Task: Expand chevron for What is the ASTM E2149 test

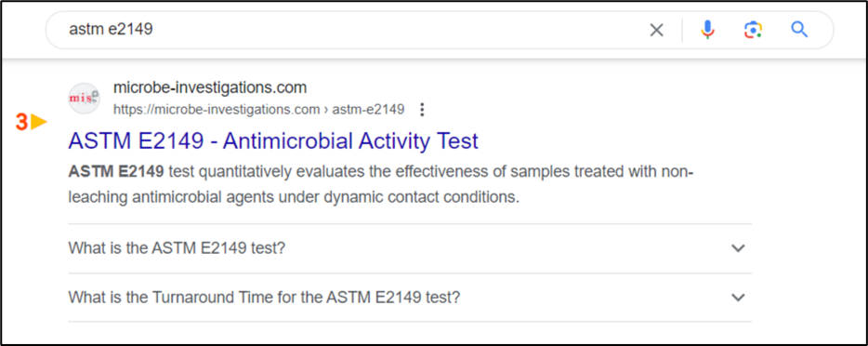Action: coord(738,248)
